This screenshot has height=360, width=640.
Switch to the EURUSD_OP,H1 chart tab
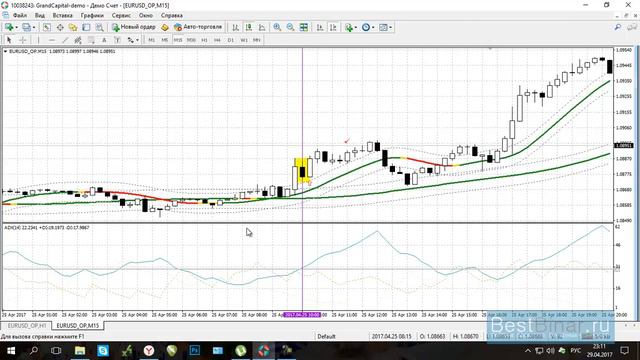pyautogui.click(x=27, y=326)
